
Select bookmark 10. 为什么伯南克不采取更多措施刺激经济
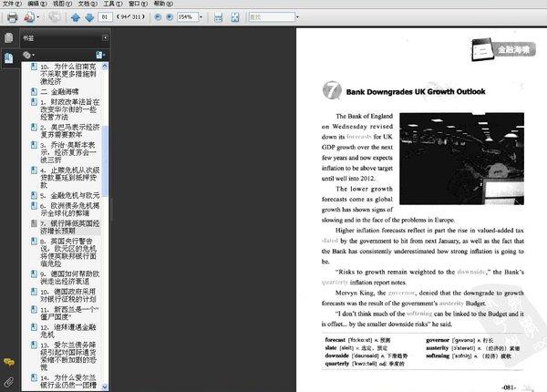point(68,74)
